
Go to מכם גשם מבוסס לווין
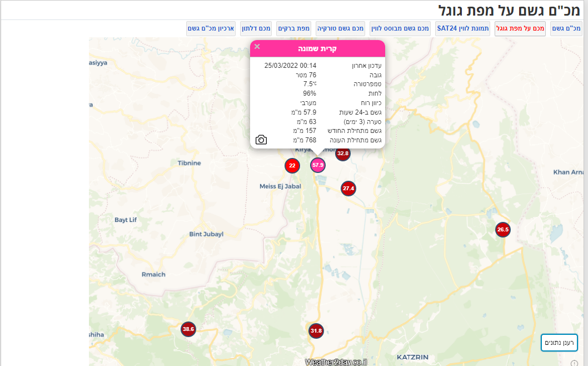click(x=400, y=28)
